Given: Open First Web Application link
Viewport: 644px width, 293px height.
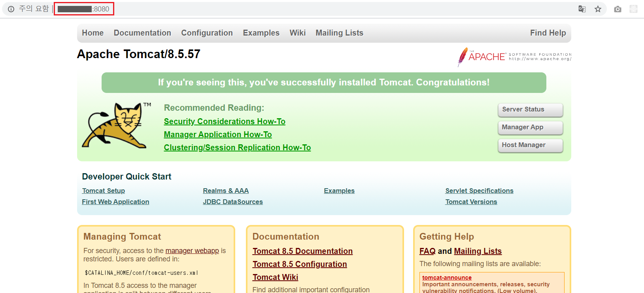Looking at the screenshot, I should (x=115, y=202).
